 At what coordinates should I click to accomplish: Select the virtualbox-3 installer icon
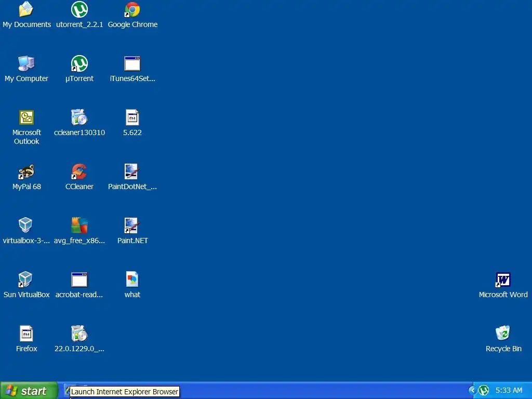(25, 225)
